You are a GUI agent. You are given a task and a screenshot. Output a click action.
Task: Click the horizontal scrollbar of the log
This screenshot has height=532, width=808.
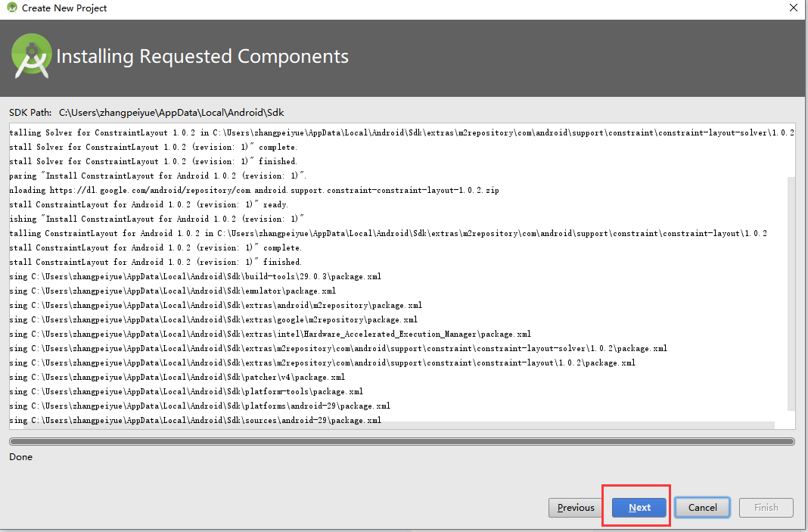coord(399,425)
